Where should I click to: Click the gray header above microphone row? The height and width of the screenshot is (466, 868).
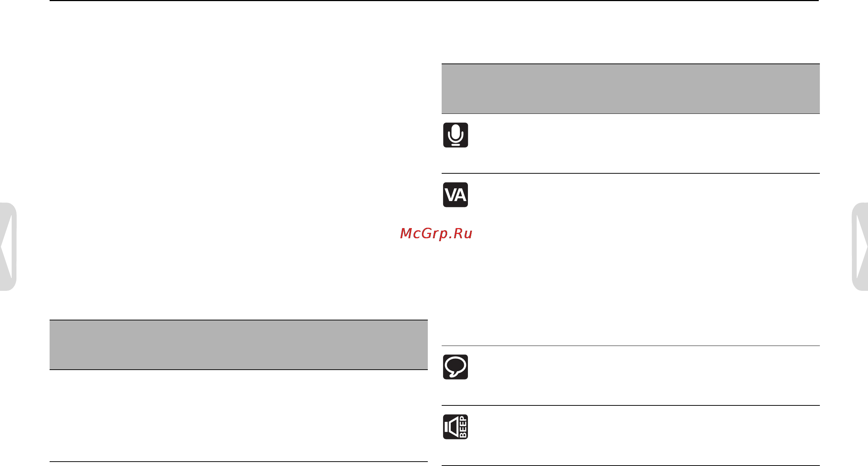[631, 89]
